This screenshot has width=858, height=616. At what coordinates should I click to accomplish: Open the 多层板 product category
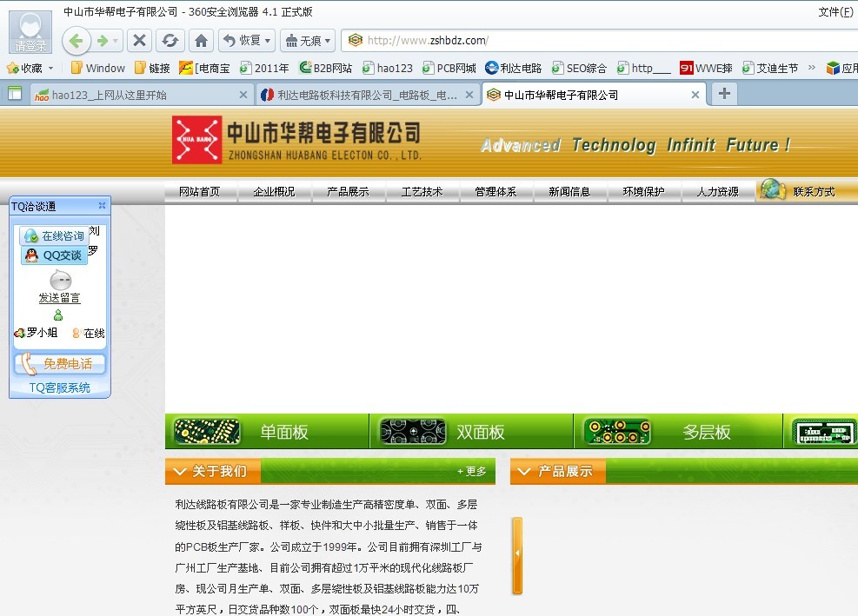coord(679,432)
